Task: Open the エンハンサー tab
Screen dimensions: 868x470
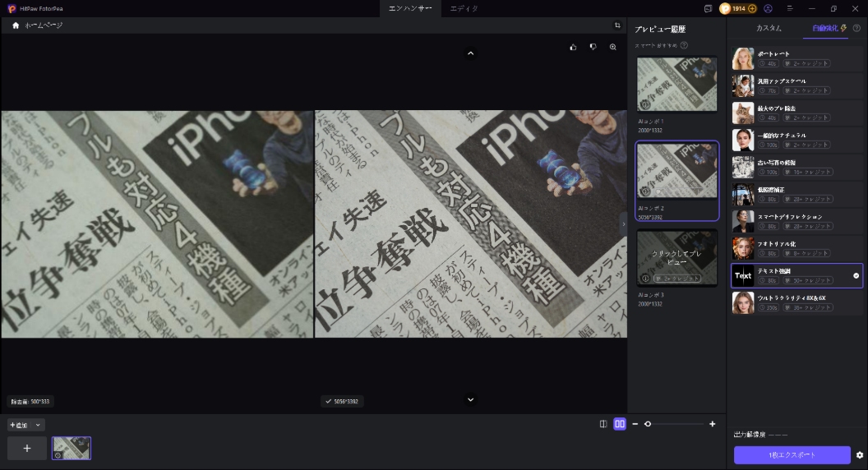Action: pyautogui.click(x=410, y=8)
